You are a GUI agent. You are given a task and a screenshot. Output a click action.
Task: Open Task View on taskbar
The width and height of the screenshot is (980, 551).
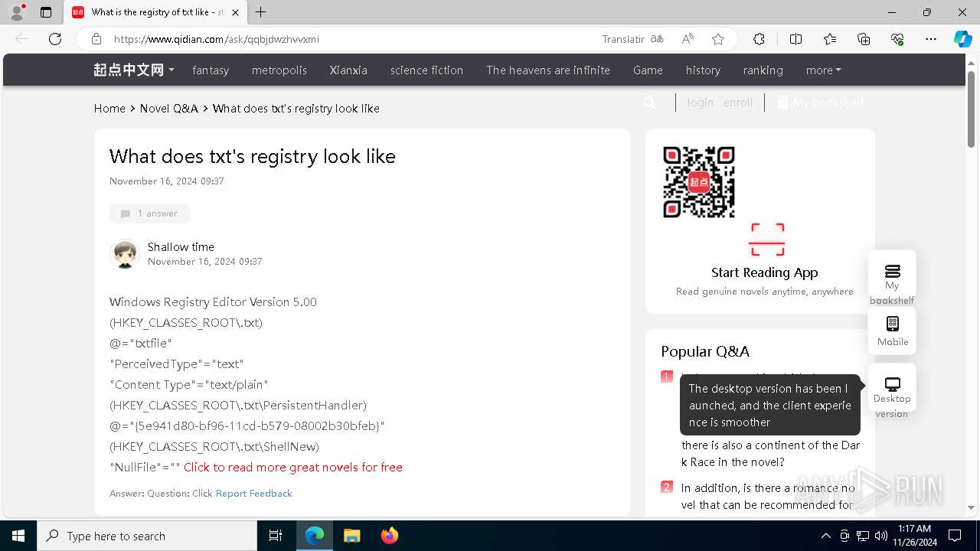coord(276,536)
